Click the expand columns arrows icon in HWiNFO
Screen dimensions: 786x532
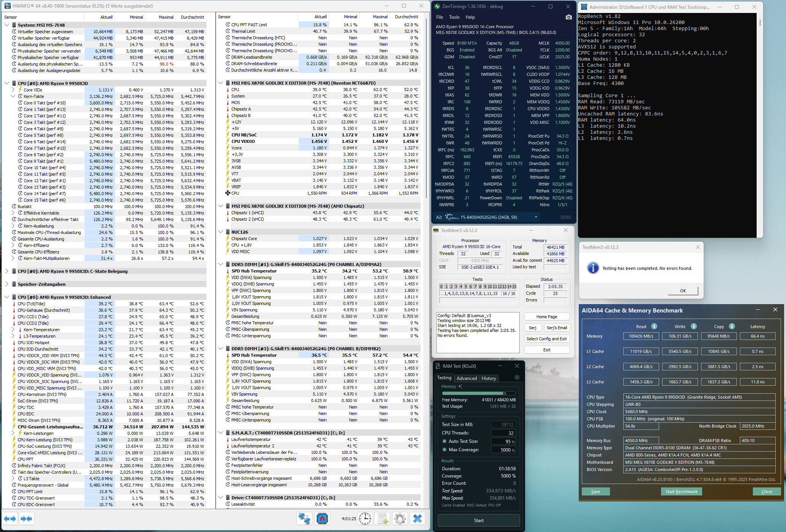[10, 519]
